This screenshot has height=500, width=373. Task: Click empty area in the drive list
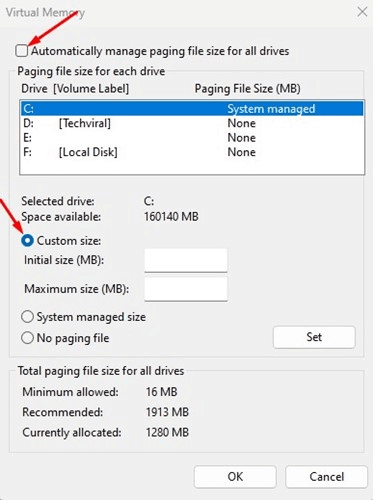pyautogui.click(x=192, y=167)
